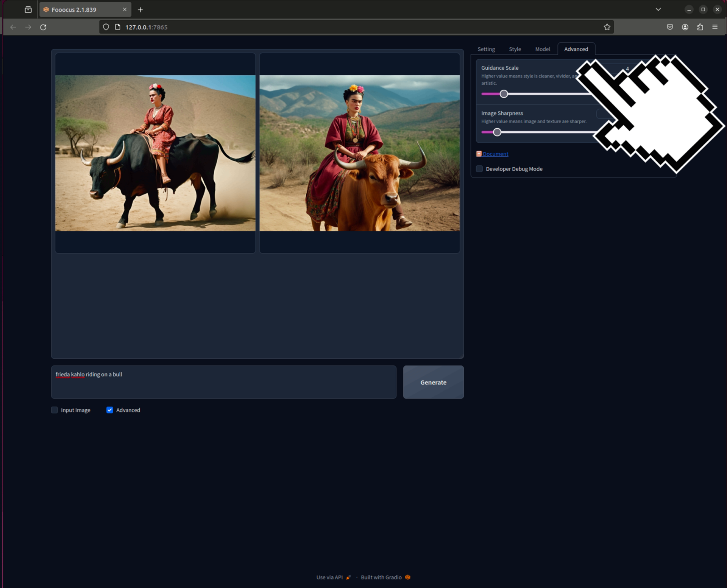Switch to the Style tab
Image resolution: width=727 pixels, height=588 pixels.
point(515,49)
